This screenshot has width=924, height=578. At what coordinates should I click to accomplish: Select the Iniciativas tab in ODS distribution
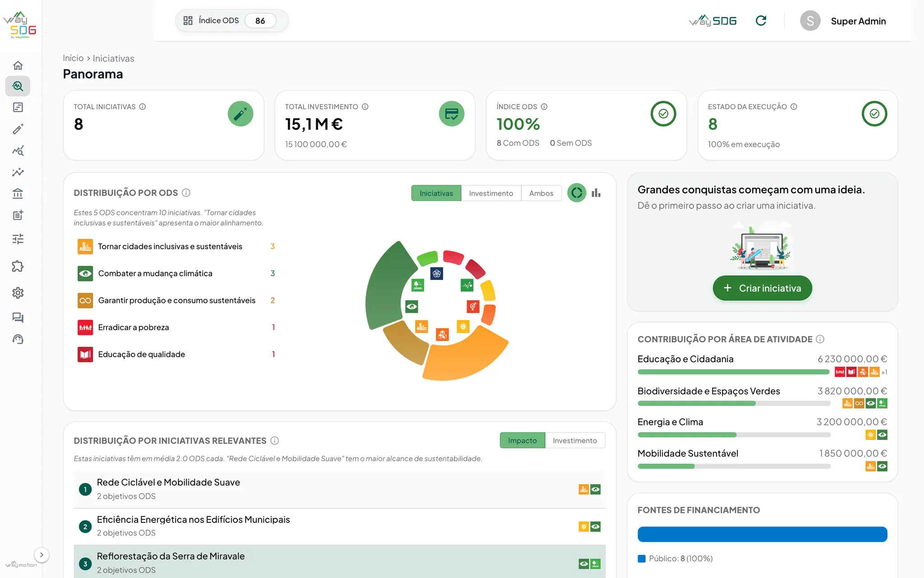(x=436, y=193)
